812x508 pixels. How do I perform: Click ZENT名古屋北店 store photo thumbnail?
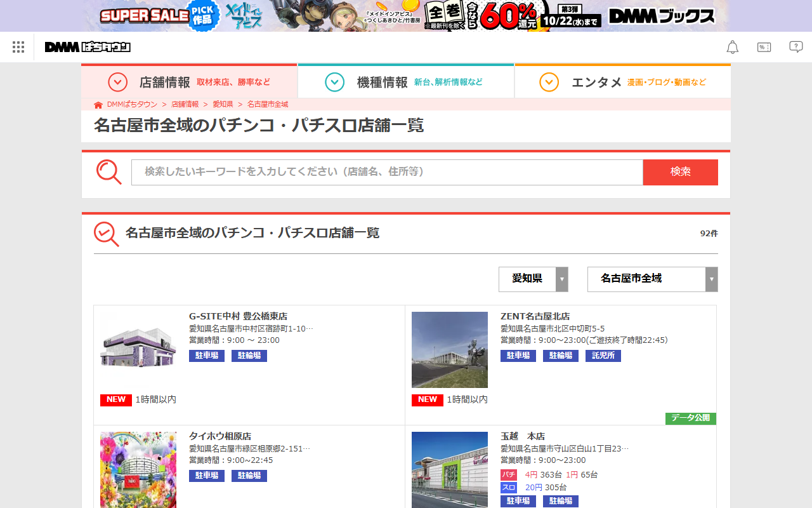450,350
